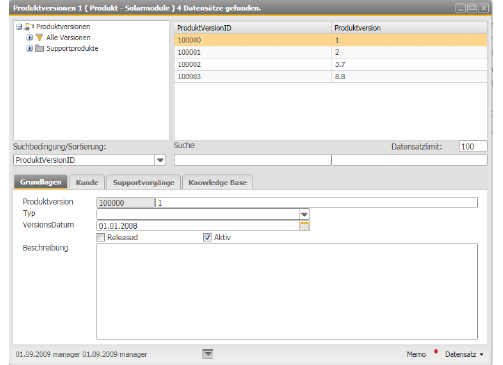Edit the Datensatzlimit value field
The image size is (503, 365).
pos(473,146)
